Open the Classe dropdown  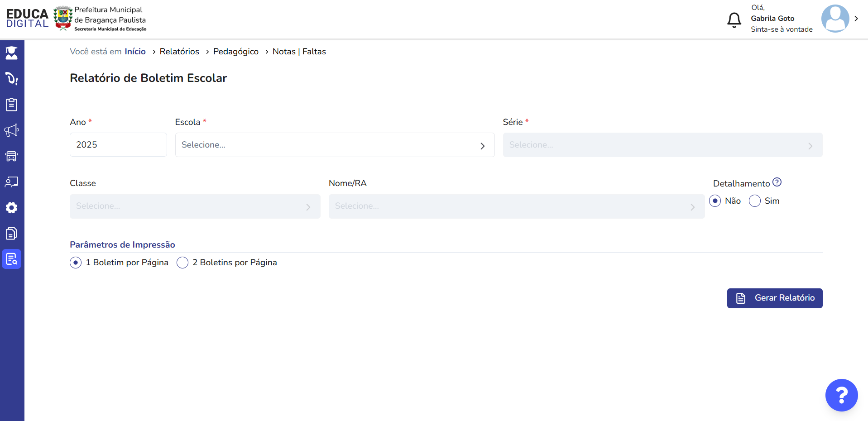point(195,206)
